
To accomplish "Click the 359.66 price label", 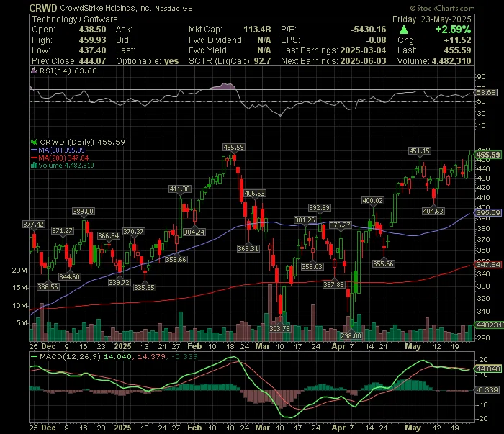I will 176,259.
